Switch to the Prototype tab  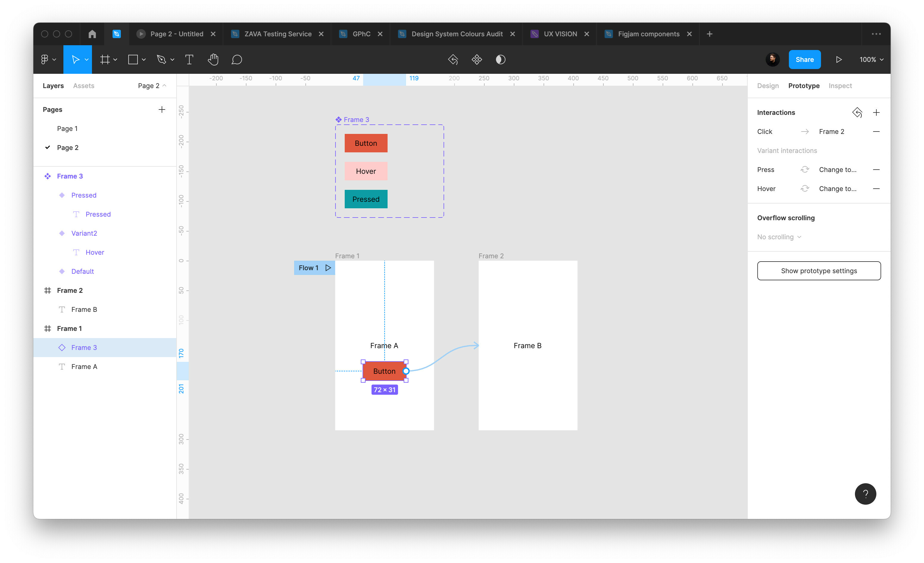804,85
